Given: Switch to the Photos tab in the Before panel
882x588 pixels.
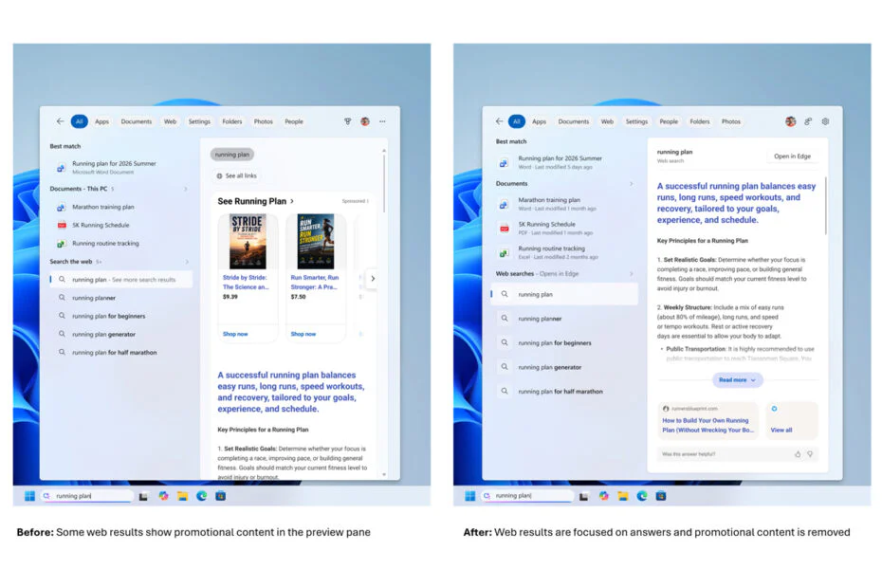Looking at the screenshot, I should [264, 121].
